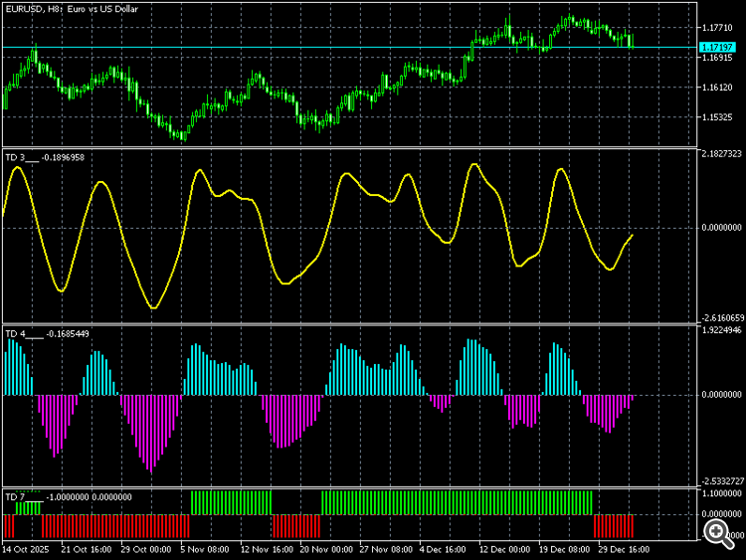Select the cyan horizontal price line

pyautogui.click(x=350, y=47)
